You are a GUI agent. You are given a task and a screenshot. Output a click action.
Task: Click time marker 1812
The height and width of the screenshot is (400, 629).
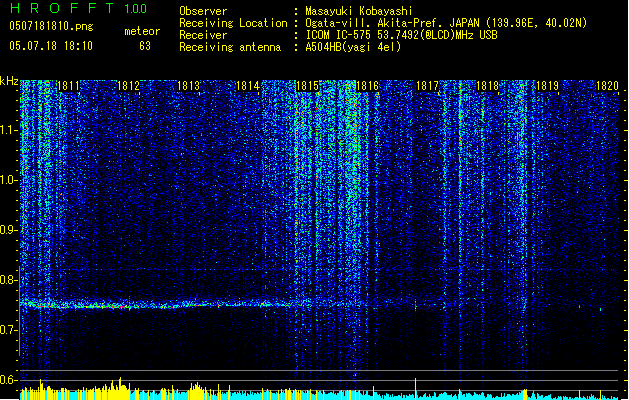point(128,86)
